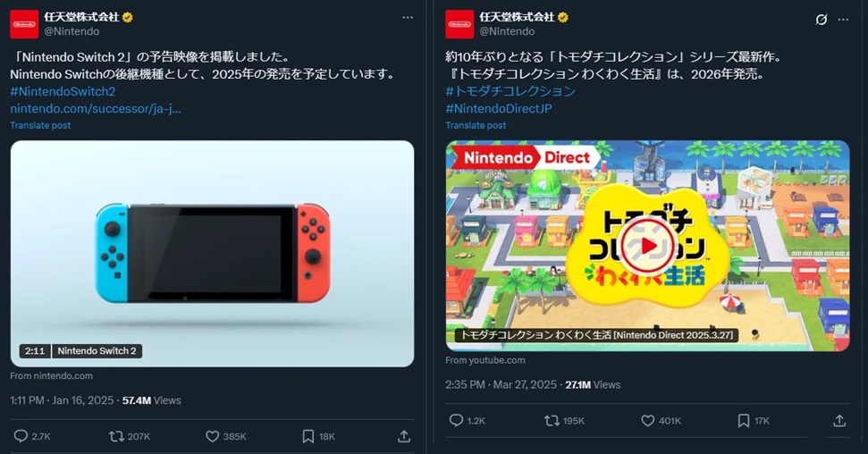Screen dimensions: 868x454
Task: Open Grok icon on right post
Action: [822, 20]
